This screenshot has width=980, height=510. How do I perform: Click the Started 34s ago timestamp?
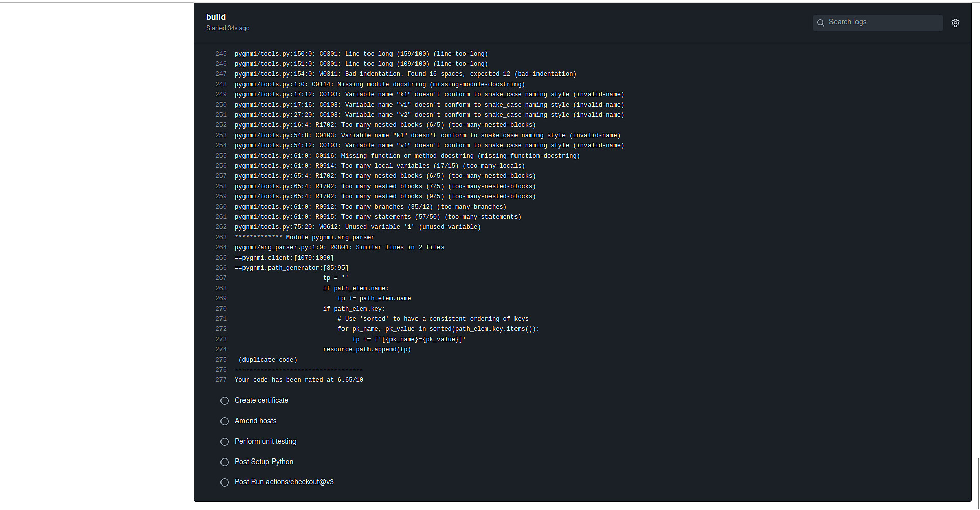(228, 28)
